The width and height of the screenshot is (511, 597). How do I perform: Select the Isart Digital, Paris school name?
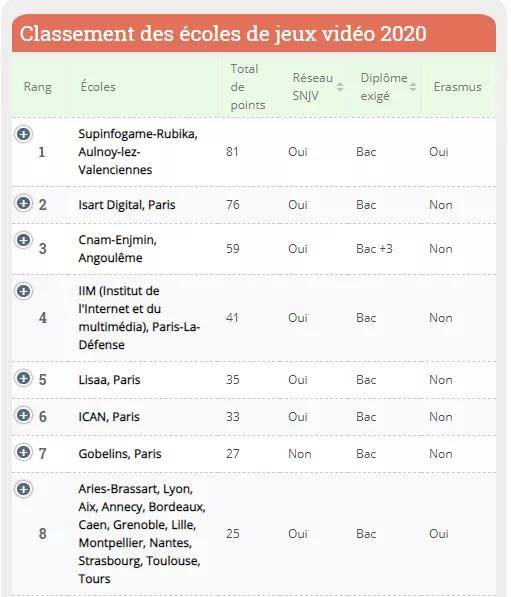(x=127, y=205)
